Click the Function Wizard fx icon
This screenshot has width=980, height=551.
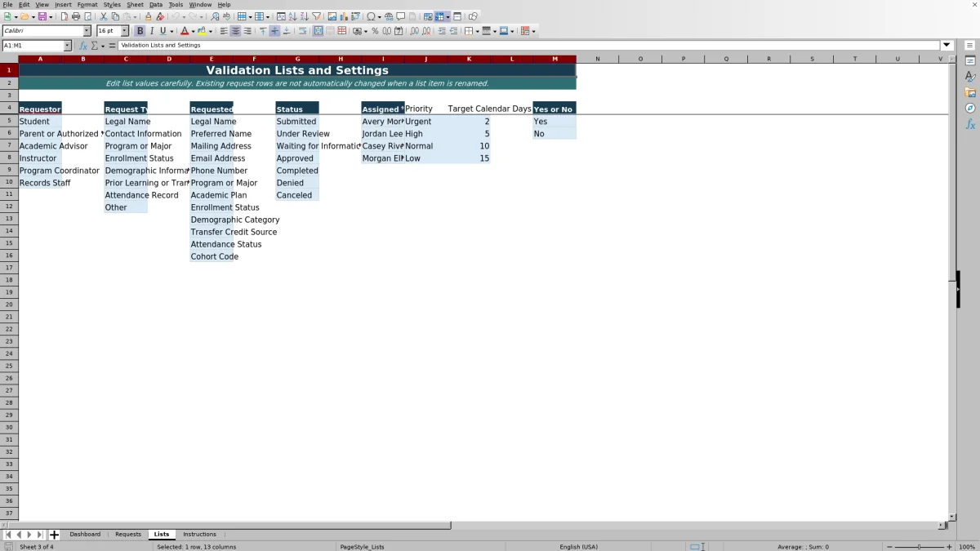point(82,46)
